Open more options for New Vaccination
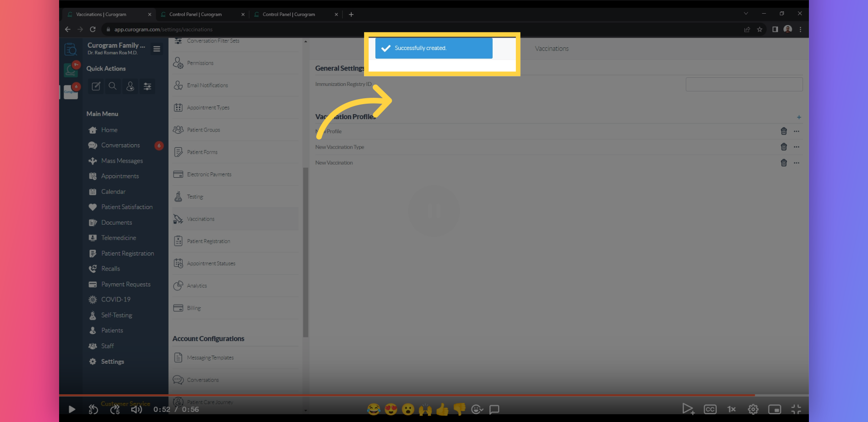 pyautogui.click(x=797, y=163)
